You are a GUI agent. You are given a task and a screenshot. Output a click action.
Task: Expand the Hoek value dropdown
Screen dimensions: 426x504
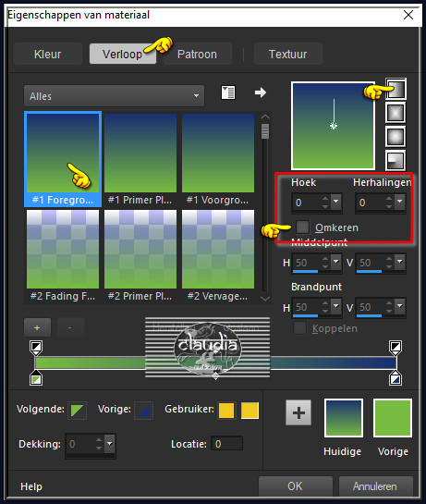point(336,203)
